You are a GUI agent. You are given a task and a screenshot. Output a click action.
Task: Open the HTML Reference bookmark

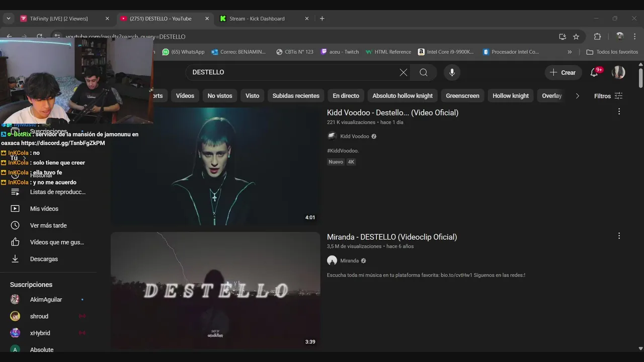coord(388,52)
